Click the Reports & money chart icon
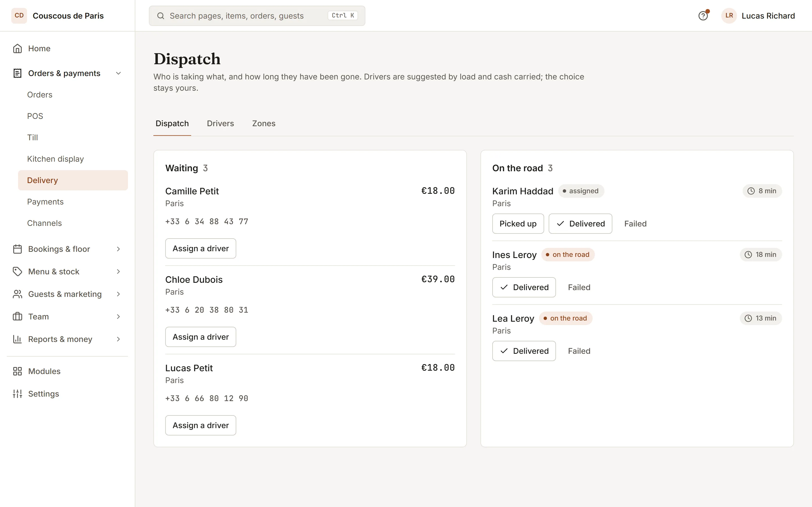 [17, 339]
